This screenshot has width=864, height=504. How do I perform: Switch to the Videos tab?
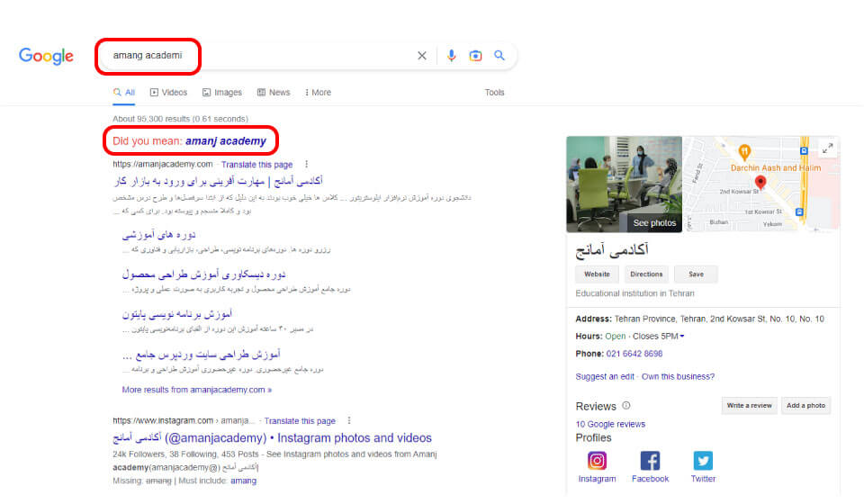tap(168, 93)
